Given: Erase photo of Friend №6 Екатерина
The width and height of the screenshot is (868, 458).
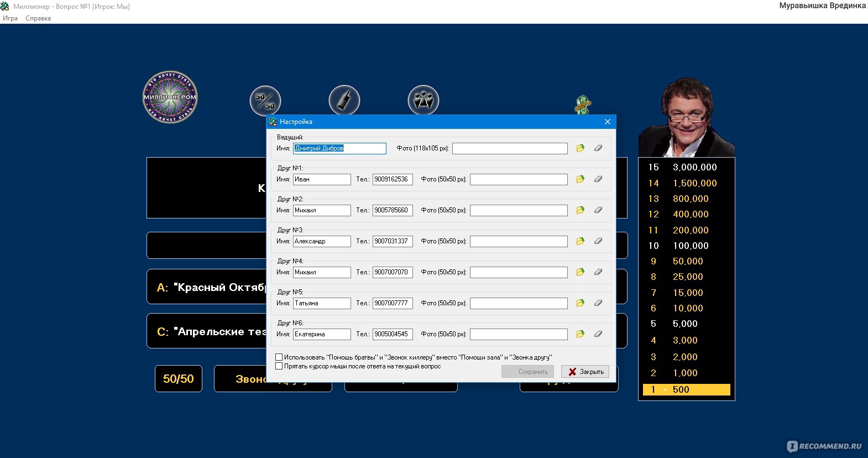Looking at the screenshot, I should (598, 334).
